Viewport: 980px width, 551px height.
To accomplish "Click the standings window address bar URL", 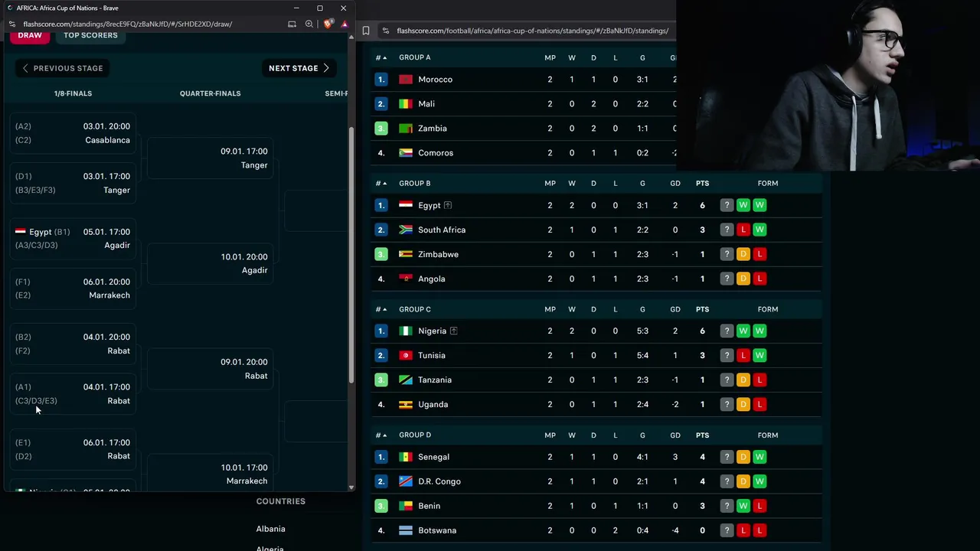I will [532, 31].
